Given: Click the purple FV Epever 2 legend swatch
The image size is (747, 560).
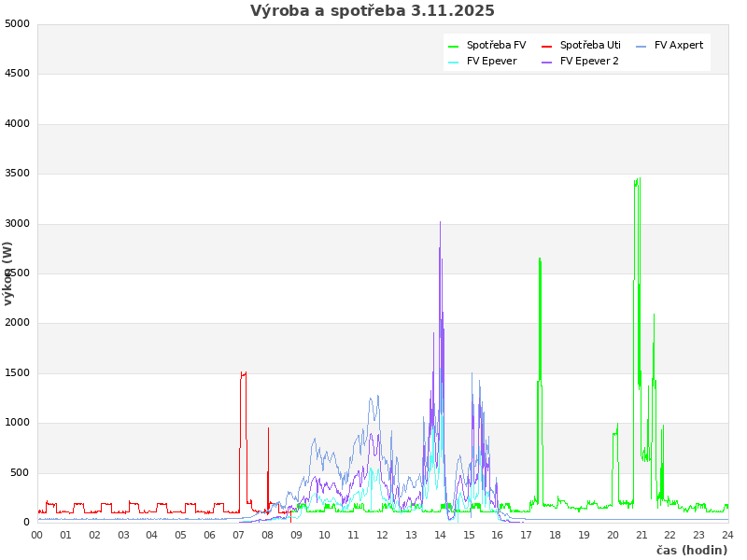Looking at the screenshot, I should point(547,62).
